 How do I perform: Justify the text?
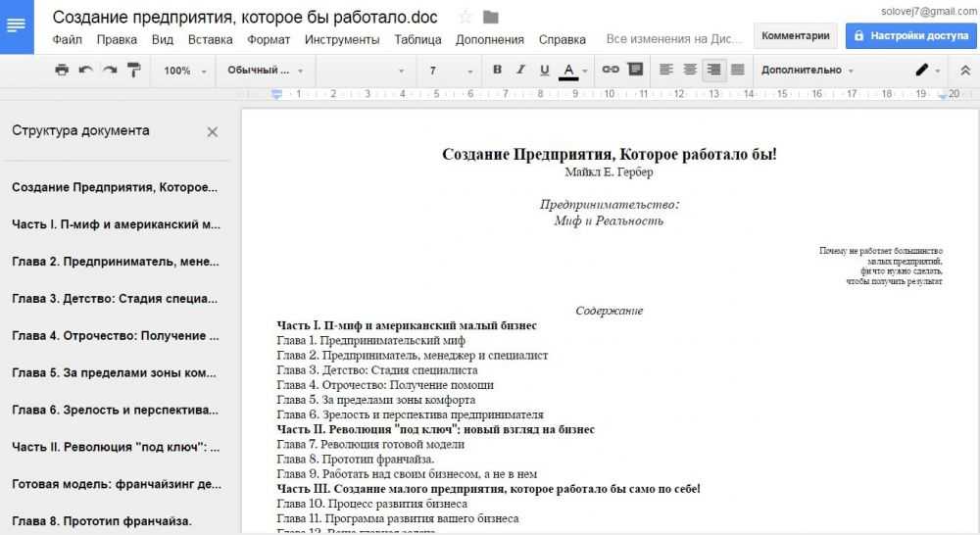click(738, 70)
